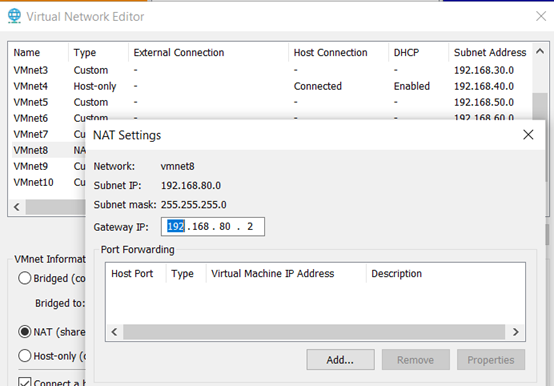Click the Subnet mask value 255.255.255.0

194,205
